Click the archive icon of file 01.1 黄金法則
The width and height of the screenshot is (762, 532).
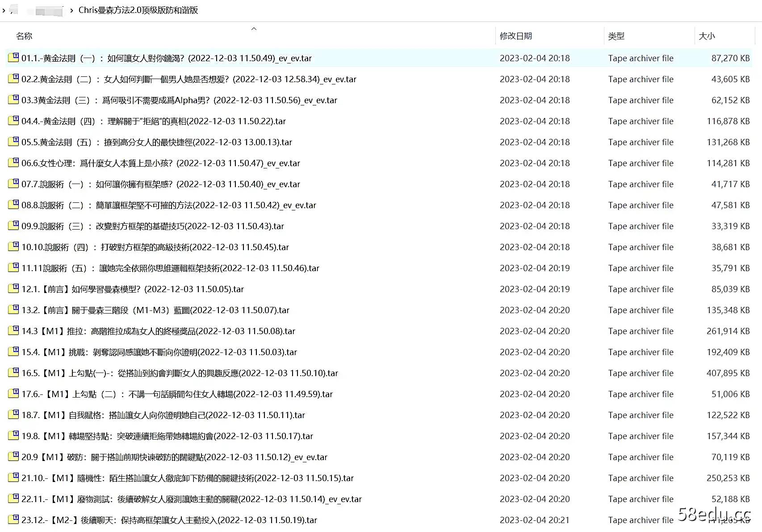point(13,58)
